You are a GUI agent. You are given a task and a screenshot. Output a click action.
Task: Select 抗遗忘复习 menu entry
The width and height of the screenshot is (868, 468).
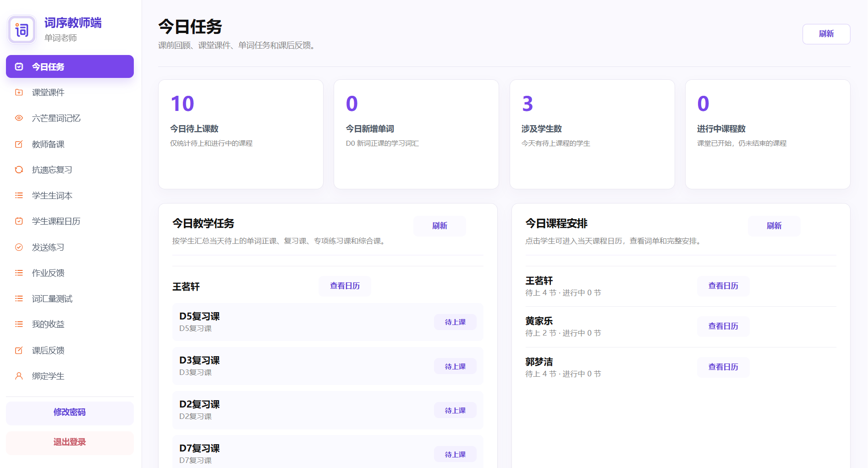pyautogui.click(x=70, y=170)
